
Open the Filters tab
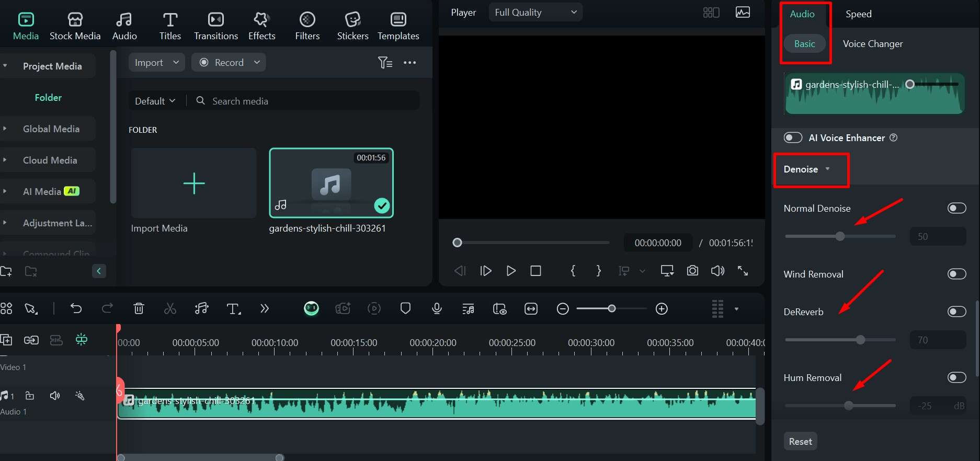[x=307, y=26]
